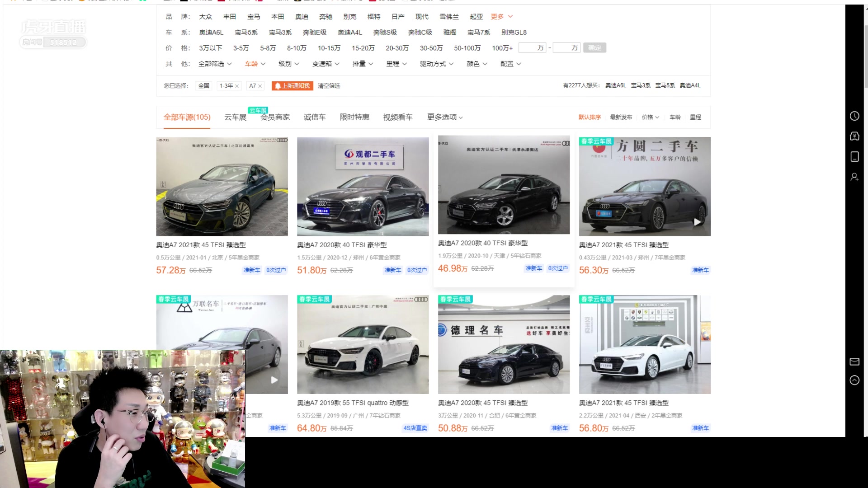
Task: Focus the maximum price input field
Action: pos(566,48)
